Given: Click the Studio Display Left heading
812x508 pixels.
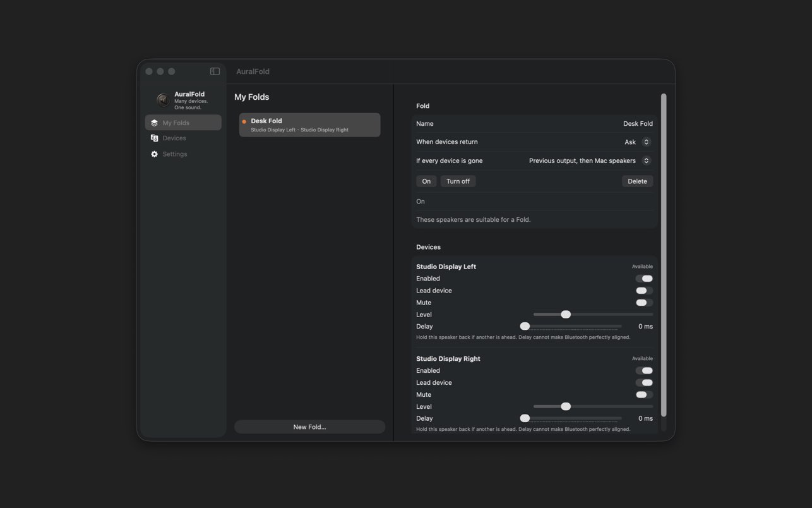Looking at the screenshot, I should (x=446, y=267).
